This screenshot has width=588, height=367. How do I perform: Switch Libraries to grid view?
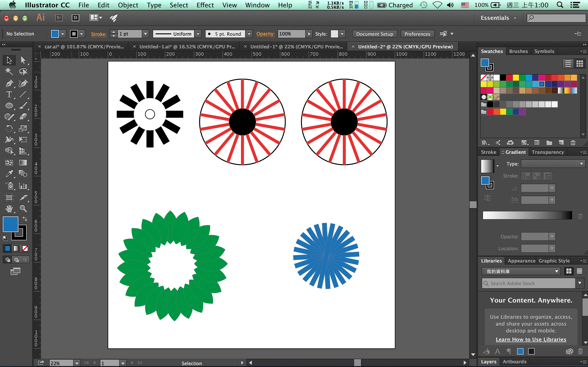569,271
